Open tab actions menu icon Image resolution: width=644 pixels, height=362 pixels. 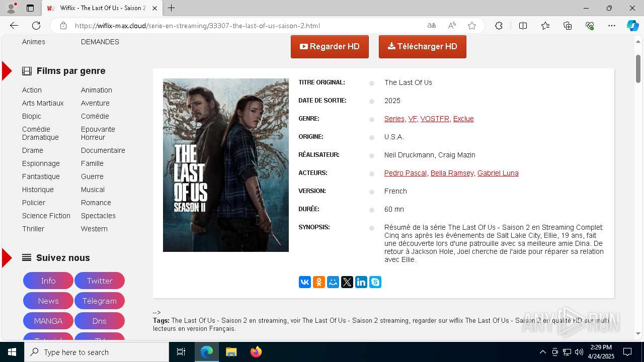30,8
